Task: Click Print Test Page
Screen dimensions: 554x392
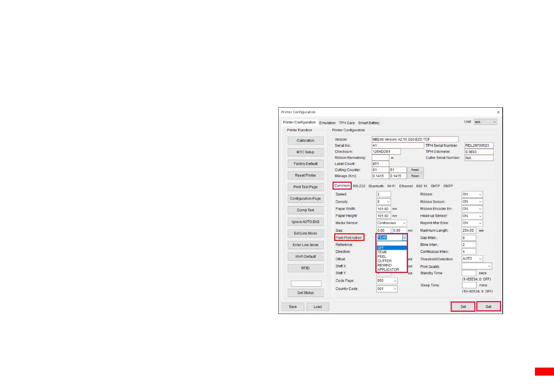Action: pyautogui.click(x=305, y=187)
